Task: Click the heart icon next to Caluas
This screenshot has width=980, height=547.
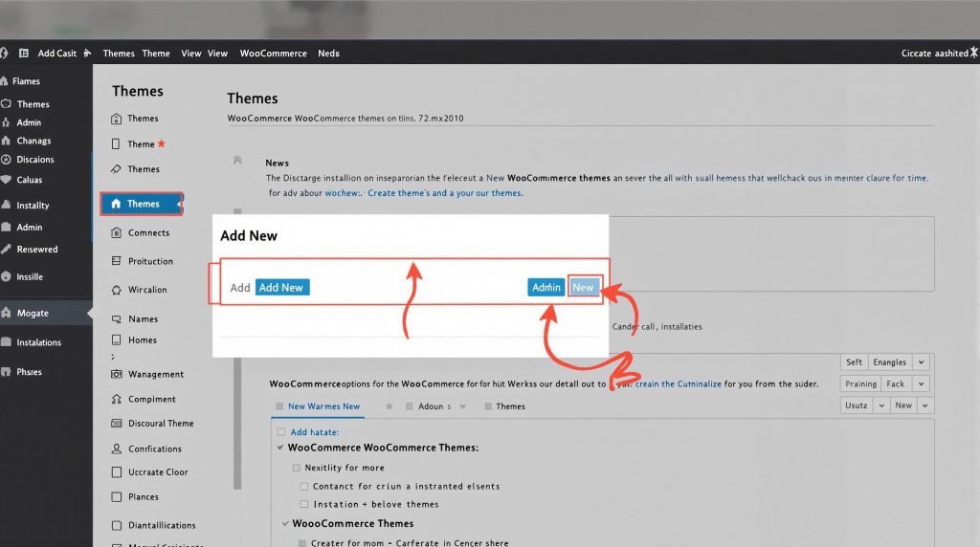Action: click(x=7, y=180)
